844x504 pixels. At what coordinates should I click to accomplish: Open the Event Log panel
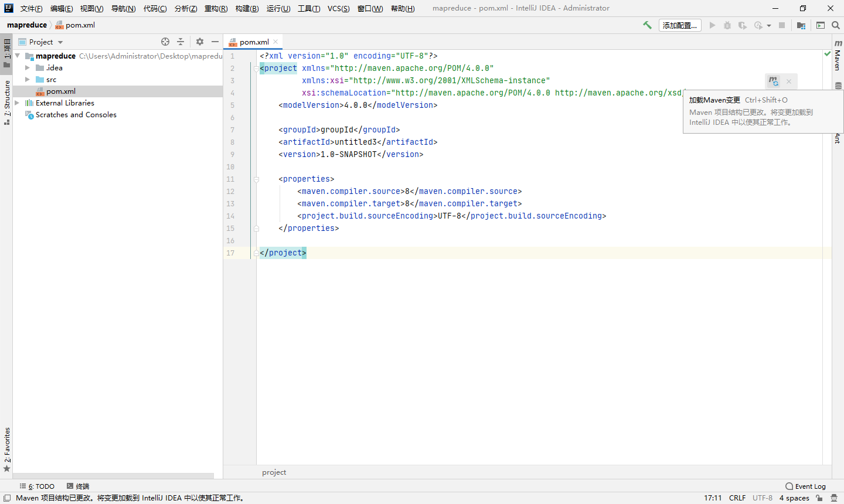pyautogui.click(x=806, y=486)
